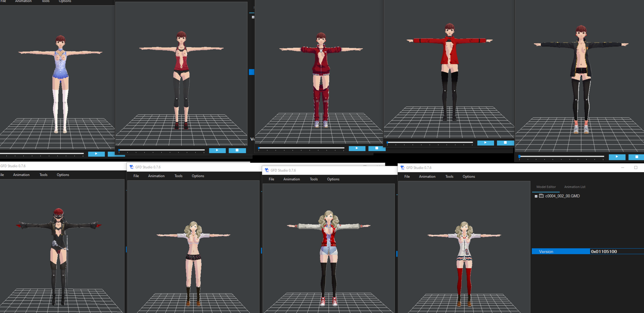Open Options menu in the red varsity jacket model window
The image size is (644, 313).
click(x=333, y=179)
